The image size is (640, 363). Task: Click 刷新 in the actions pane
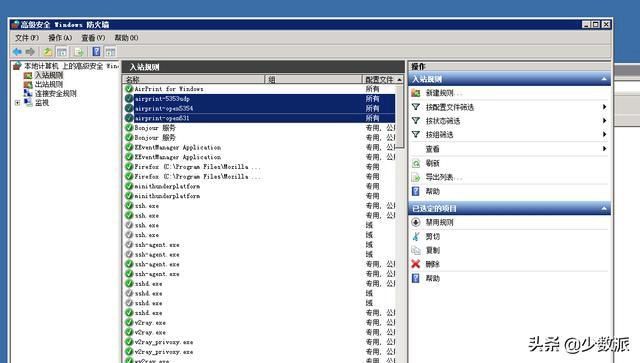(432, 163)
